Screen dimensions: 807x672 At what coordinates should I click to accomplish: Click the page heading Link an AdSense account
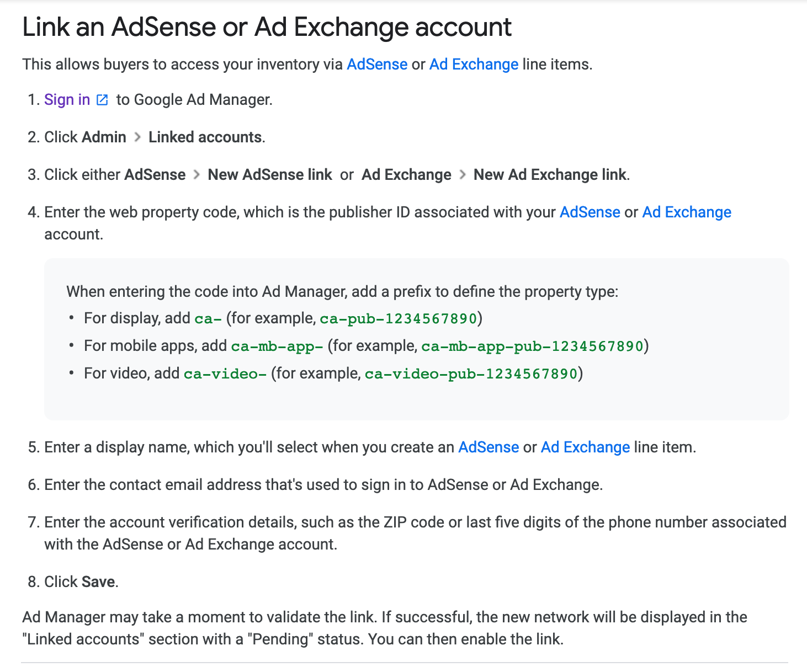(x=267, y=27)
